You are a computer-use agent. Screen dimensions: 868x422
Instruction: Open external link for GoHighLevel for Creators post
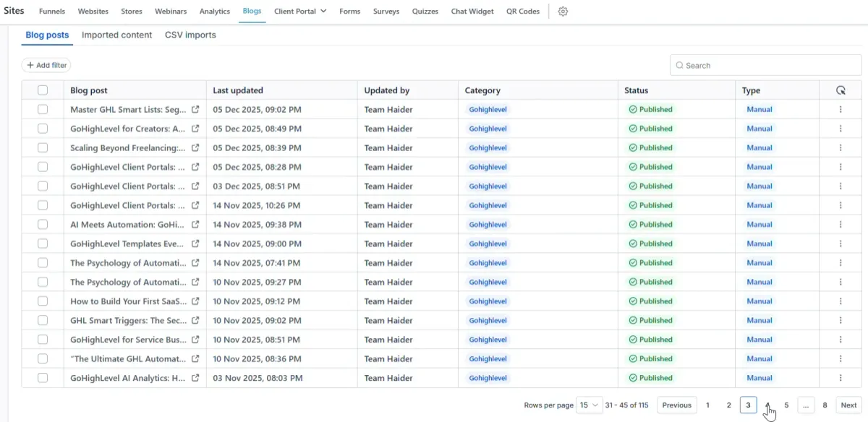click(195, 129)
